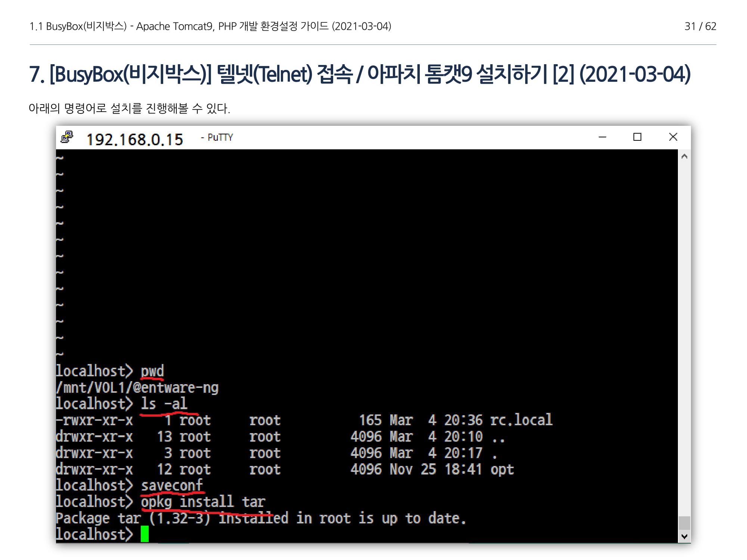Click the section 7 heading title
747x560 pixels.
click(x=360, y=74)
